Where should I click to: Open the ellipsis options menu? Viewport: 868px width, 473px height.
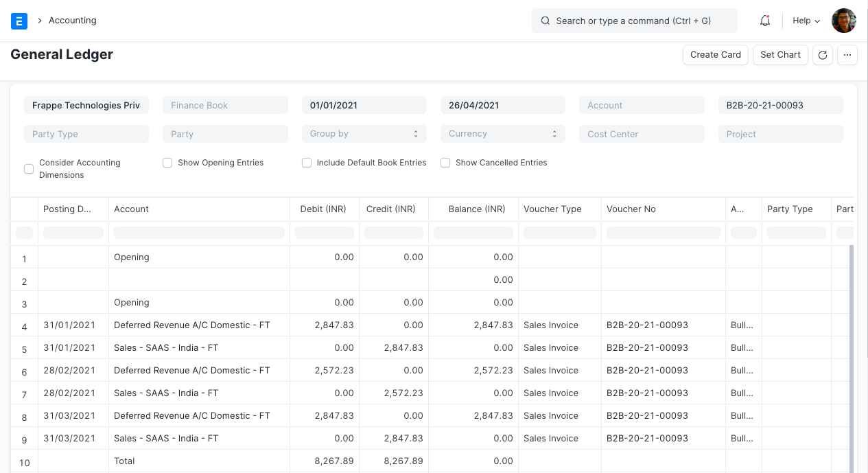coord(847,55)
